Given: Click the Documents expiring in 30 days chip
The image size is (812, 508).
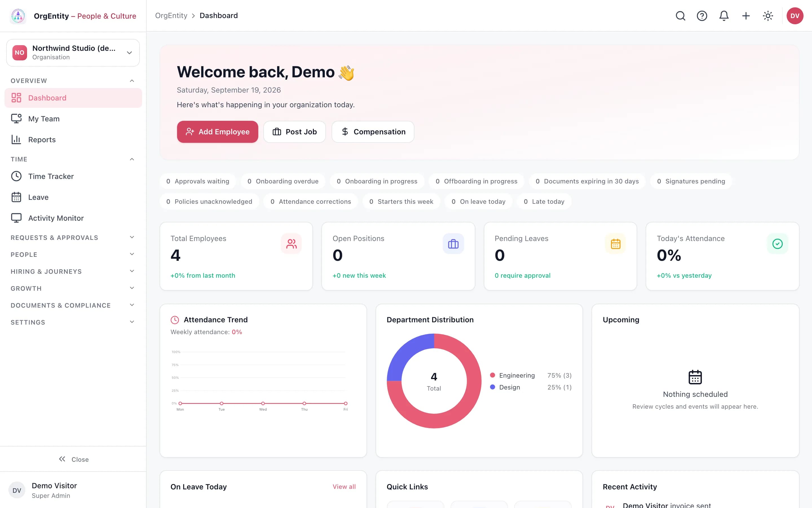Looking at the screenshot, I should tap(587, 181).
